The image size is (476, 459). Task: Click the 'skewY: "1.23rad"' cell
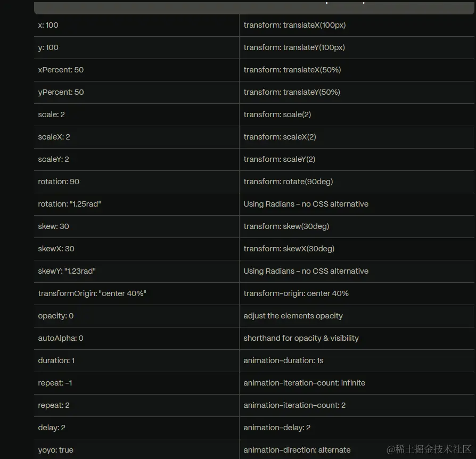(136, 272)
